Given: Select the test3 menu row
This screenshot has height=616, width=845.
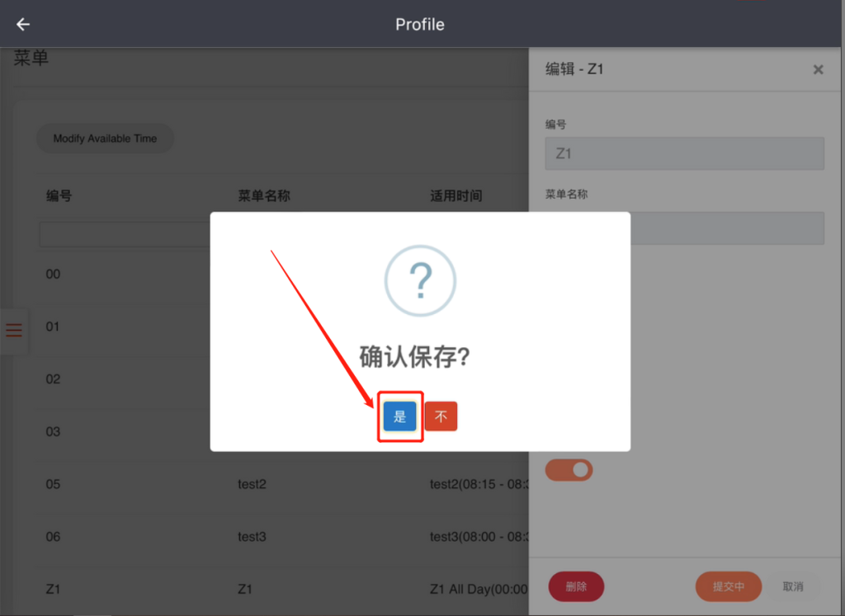Looking at the screenshot, I should point(282,537).
